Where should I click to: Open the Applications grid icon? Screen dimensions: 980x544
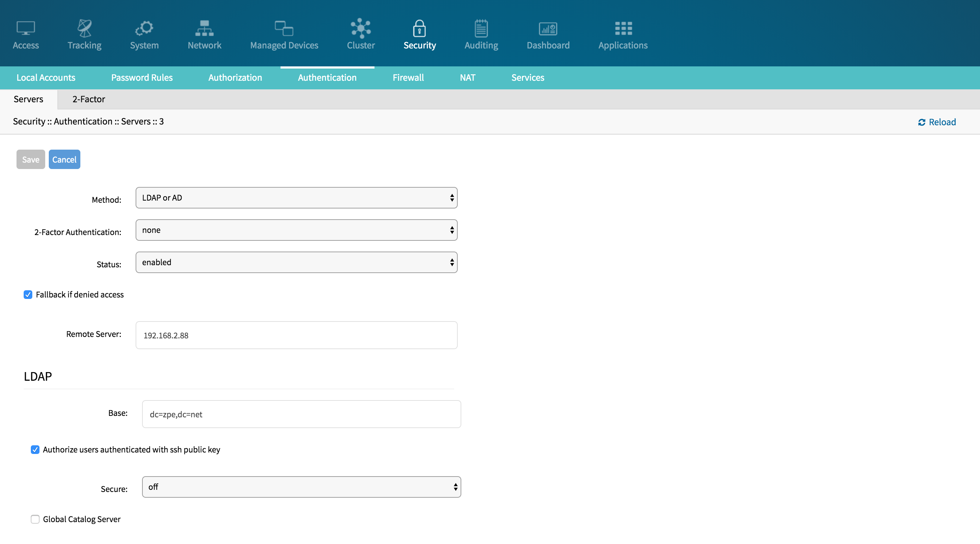tap(623, 28)
